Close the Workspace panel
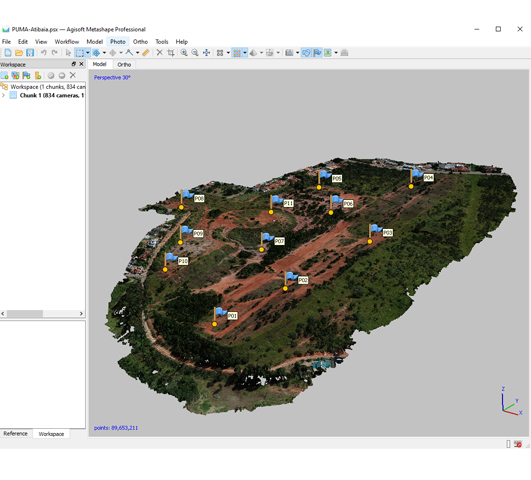Viewport: 531px width, 480px height. tap(81, 64)
